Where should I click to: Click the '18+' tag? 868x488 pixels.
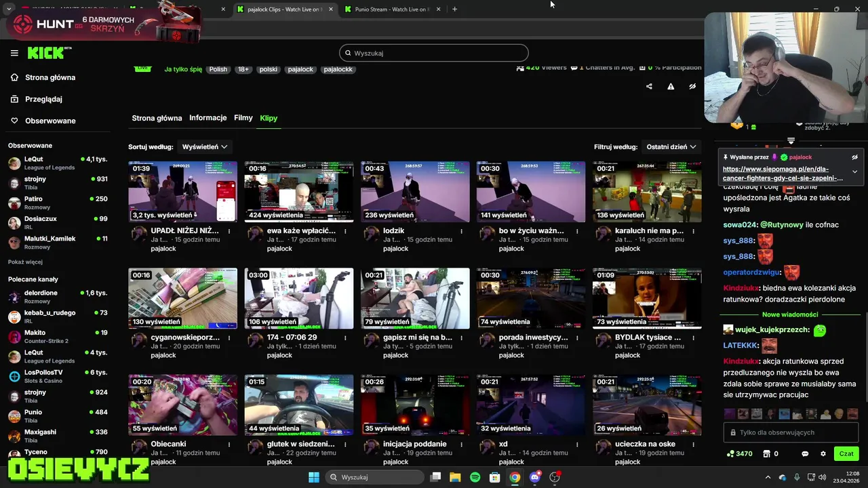click(x=243, y=69)
